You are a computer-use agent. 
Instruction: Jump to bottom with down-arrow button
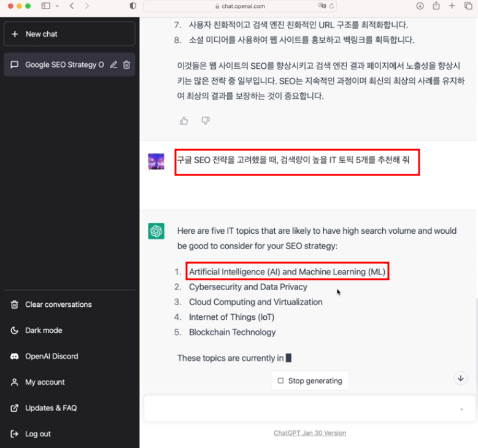[x=461, y=379]
